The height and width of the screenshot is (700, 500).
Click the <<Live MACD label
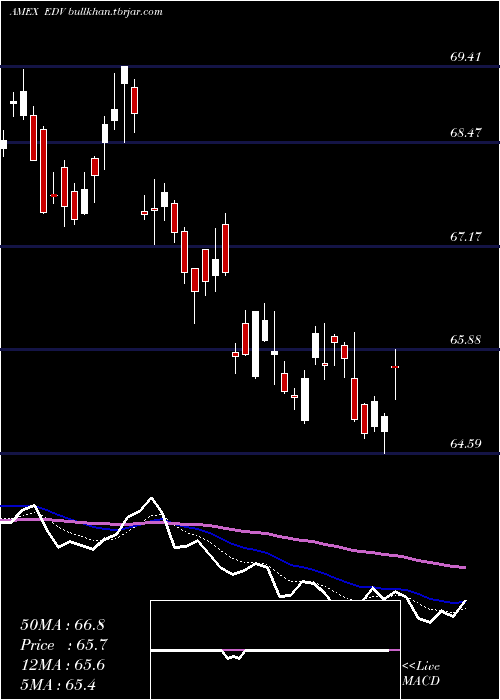pos(421,674)
